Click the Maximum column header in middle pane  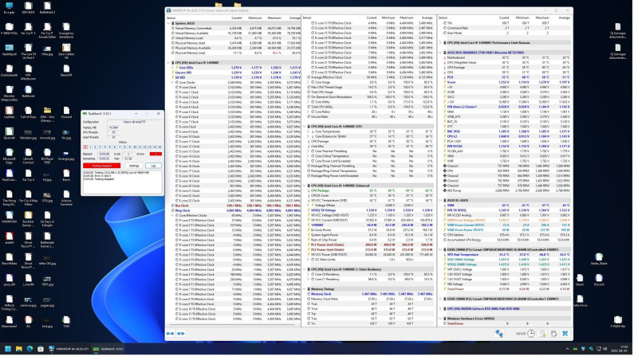tap(406, 18)
